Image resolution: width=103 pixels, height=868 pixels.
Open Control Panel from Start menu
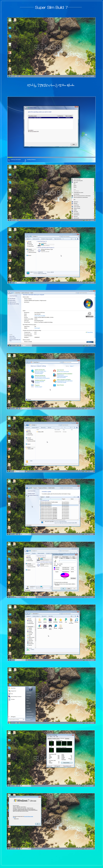29,711
